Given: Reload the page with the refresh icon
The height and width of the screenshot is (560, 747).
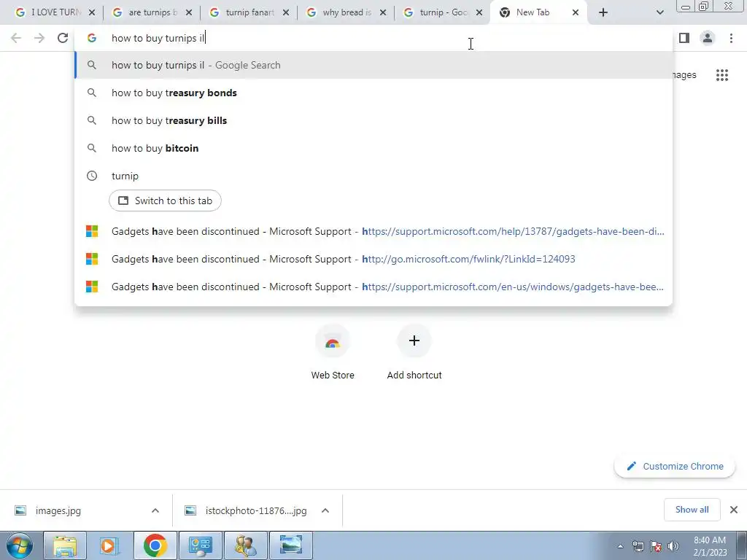Looking at the screenshot, I should (63, 38).
